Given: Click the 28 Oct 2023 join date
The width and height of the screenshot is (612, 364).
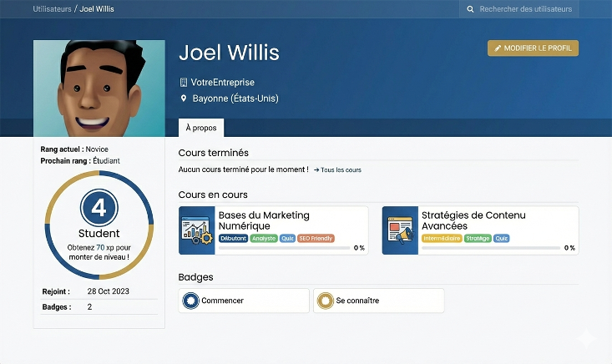Looking at the screenshot, I should (108, 291).
